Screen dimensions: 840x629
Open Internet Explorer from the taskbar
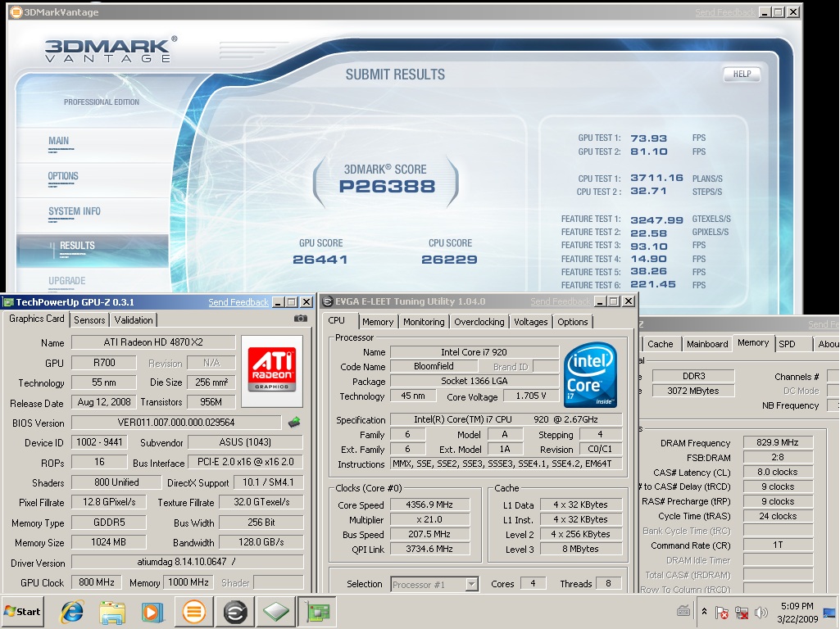(x=72, y=611)
